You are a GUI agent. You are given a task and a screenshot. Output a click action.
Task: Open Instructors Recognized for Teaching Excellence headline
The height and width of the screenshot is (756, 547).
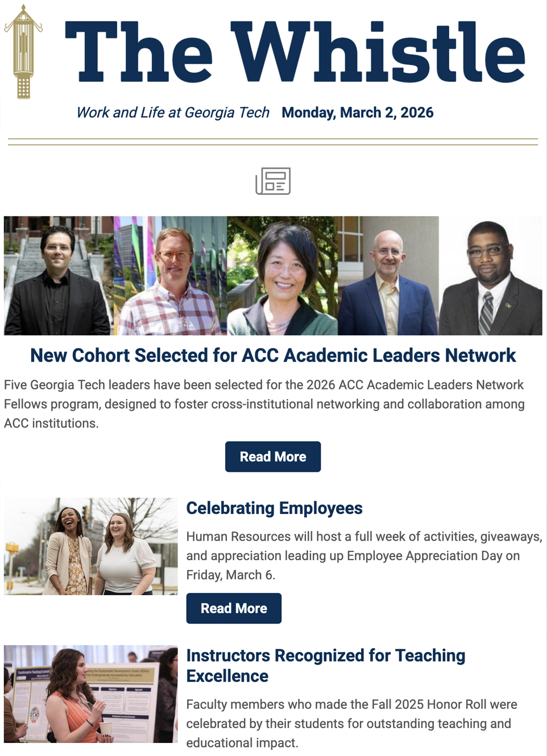[x=325, y=666]
